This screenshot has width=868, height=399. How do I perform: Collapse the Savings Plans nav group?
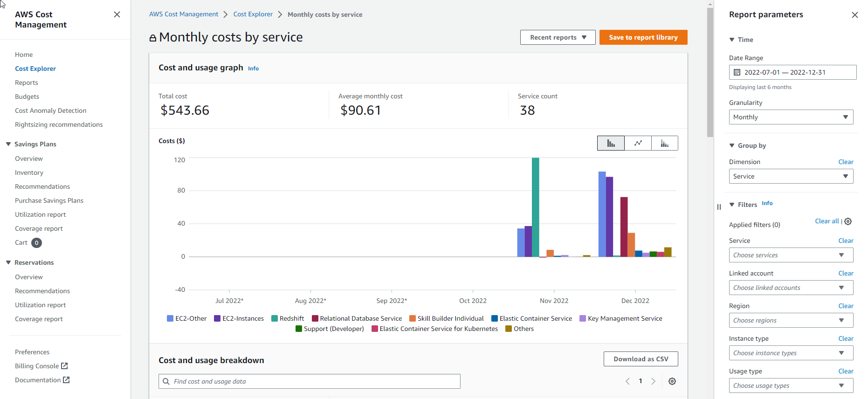pos(8,144)
